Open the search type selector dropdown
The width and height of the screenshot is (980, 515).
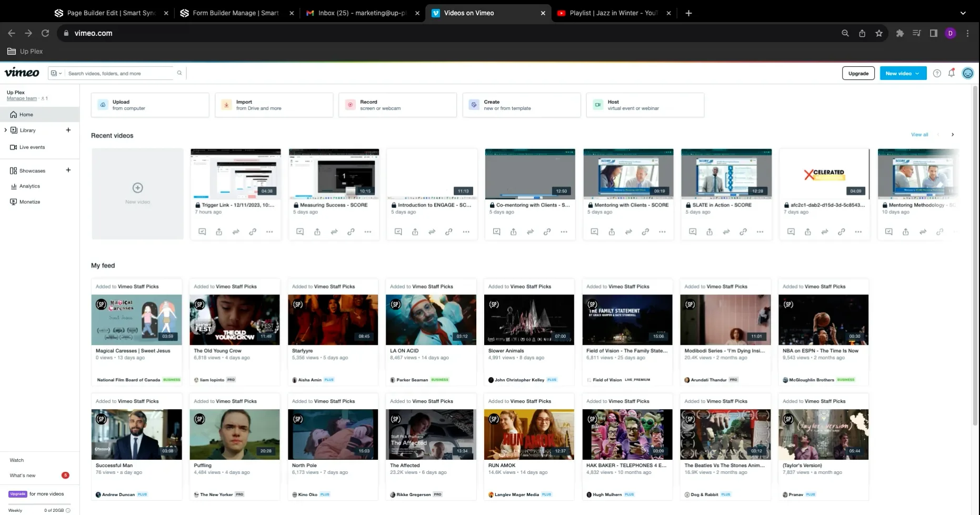[x=56, y=73]
